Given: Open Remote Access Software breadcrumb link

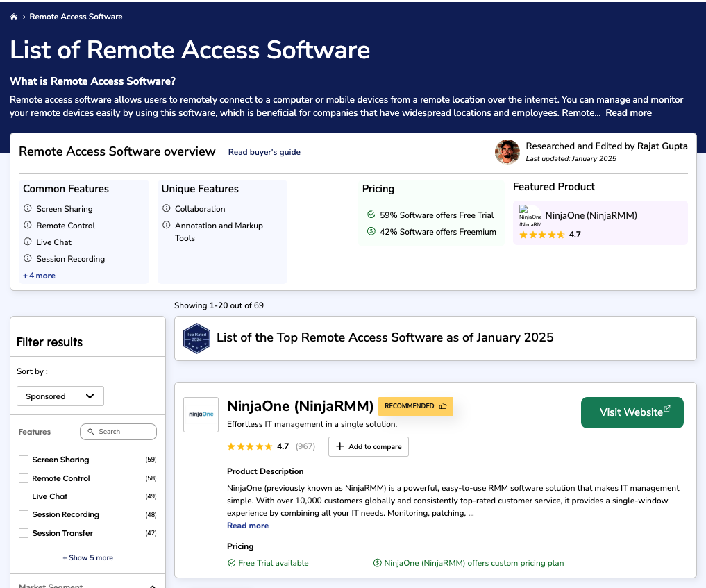Looking at the screenshot, I should [x=76, y=17].
